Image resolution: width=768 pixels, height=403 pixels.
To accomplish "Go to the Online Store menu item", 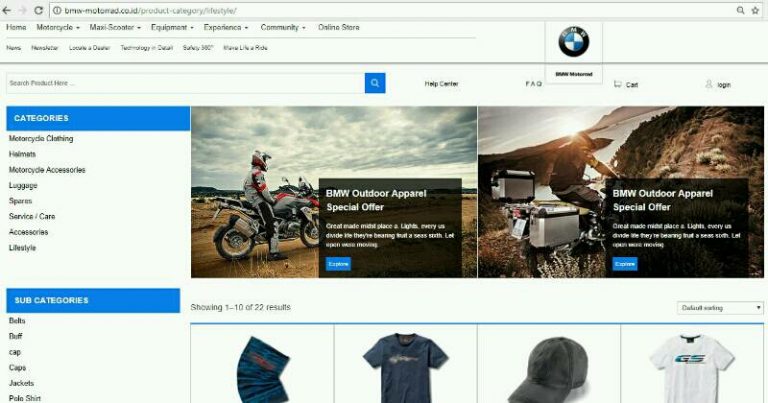I will [x=338, y=27].
